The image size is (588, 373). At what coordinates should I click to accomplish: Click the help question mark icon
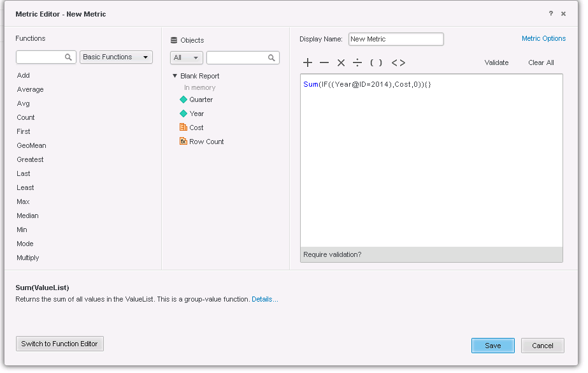551,13
